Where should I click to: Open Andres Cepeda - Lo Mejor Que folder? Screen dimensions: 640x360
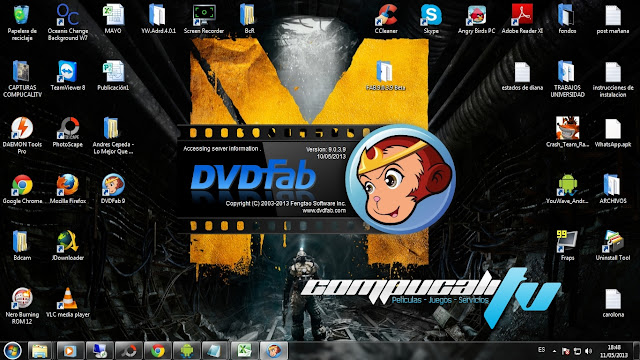[111, 128]
